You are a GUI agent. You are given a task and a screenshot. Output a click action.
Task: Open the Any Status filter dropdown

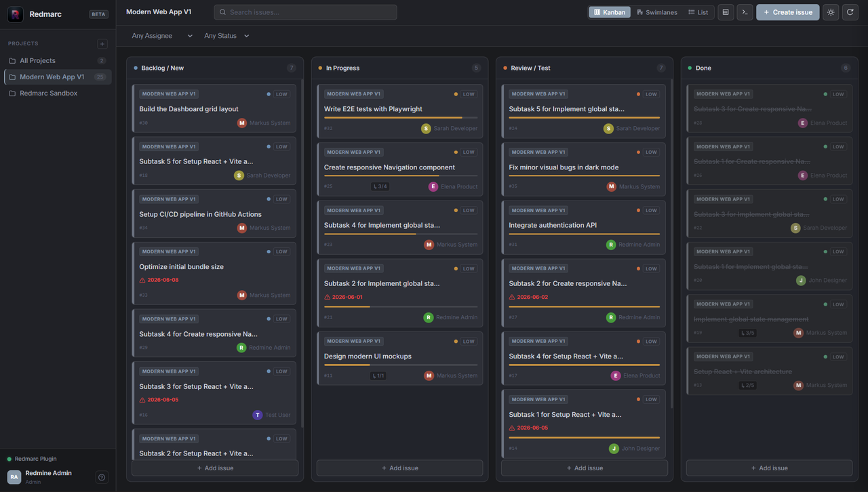click(x=226, y=36)
